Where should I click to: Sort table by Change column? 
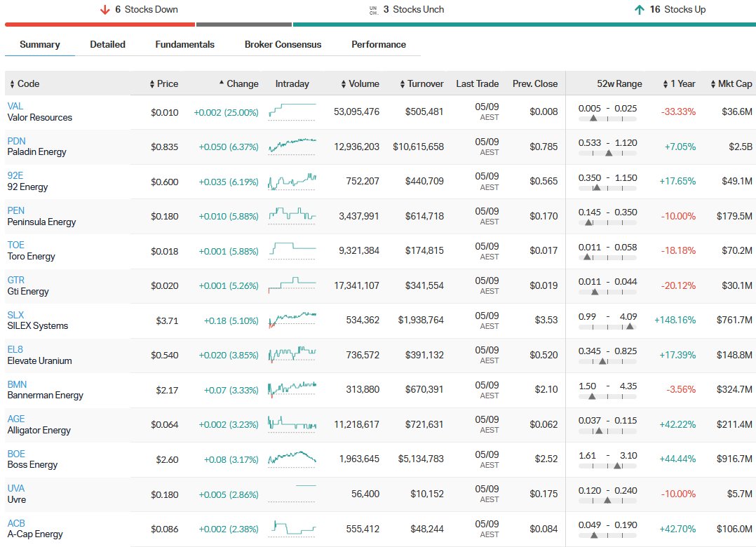(x=238, y=84)
